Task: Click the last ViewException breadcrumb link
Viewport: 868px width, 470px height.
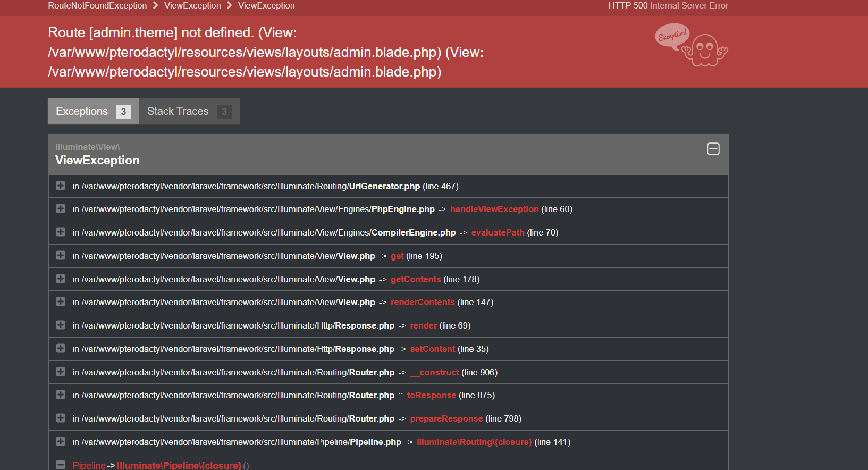Action: coord(266,5)
